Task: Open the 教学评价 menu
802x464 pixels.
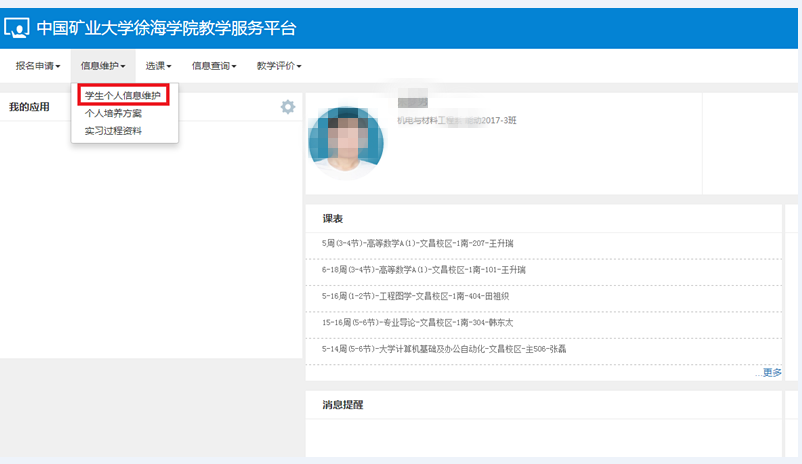Action: coord(279,66)
